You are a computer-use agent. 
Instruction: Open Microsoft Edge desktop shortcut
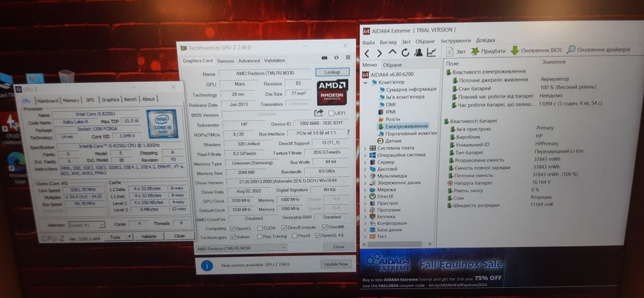point(17,166)
